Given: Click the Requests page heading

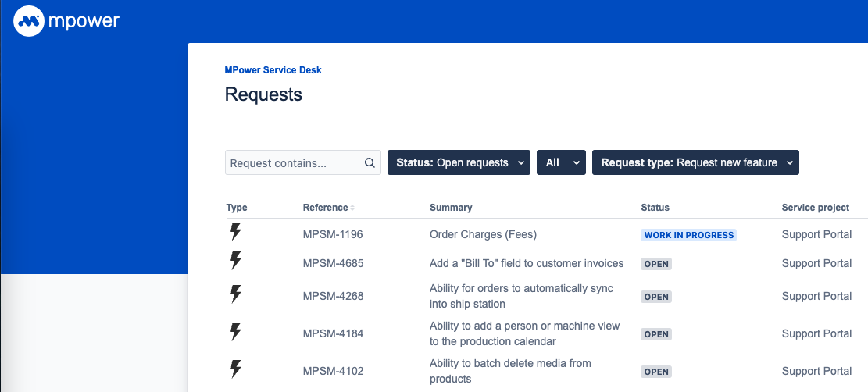Looking at the screenshot, I should 263,94.
